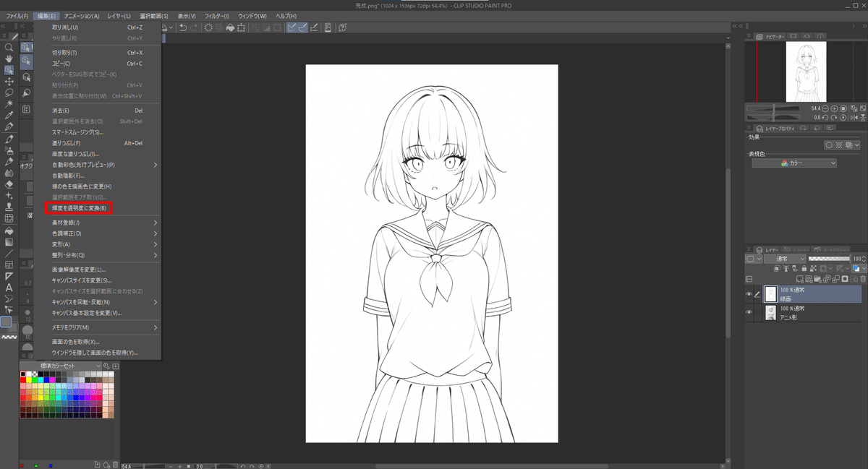The image size is (868, 469).
Task: Select the Lasso selection tool
Action: 9,92
